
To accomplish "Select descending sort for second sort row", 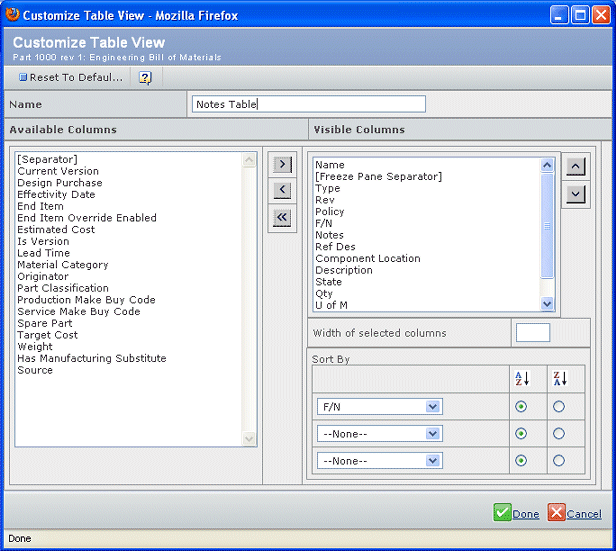I will pyautogui.click(x=559, y=434).
